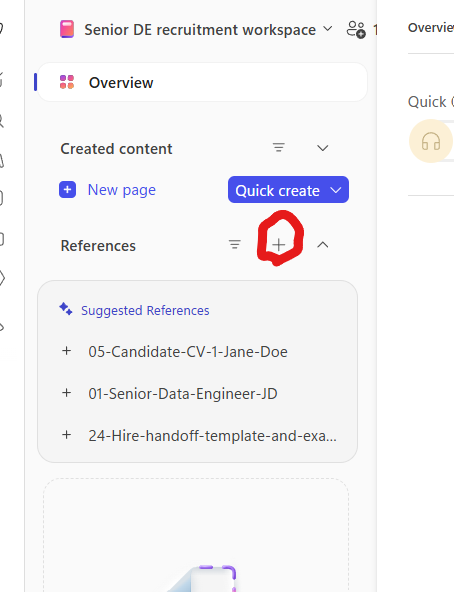
Task: Add a new reference with plus icon
Action: pos(279,245)
